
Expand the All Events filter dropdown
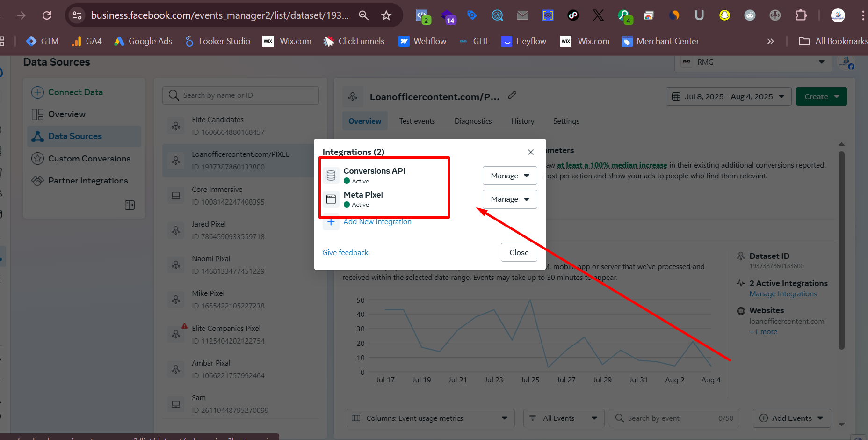[x=564, y=418]
